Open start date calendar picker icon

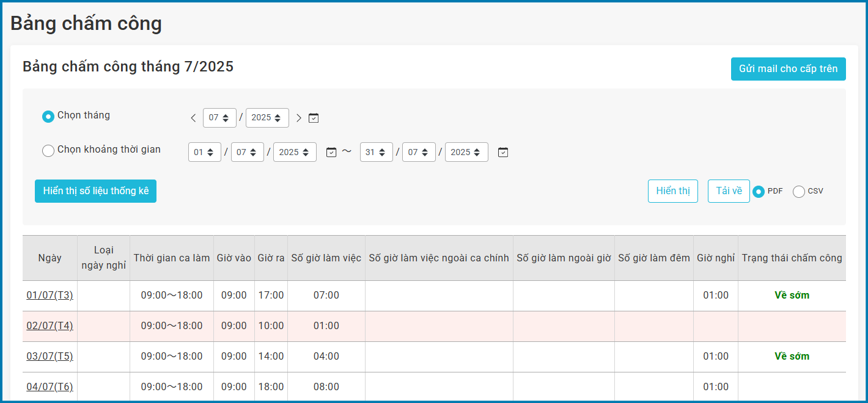(x=331, y=152)
